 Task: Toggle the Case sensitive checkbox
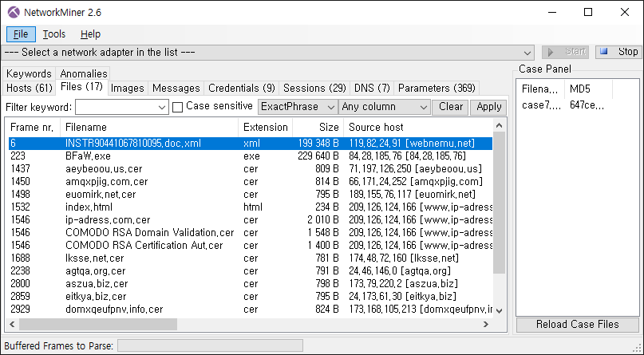tap(177, 107)
